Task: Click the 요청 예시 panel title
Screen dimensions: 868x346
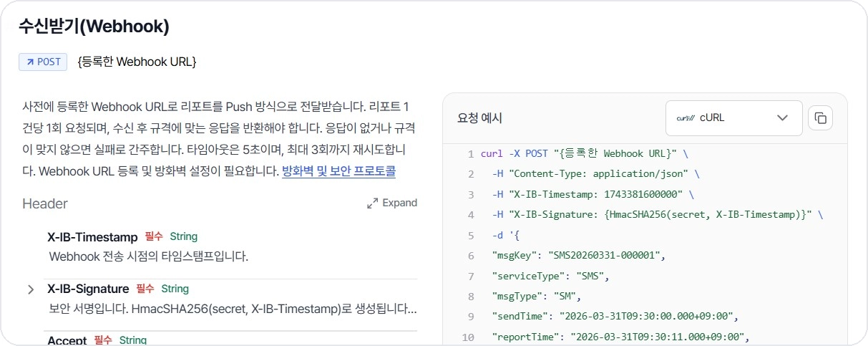Action: tap(479, 118)
